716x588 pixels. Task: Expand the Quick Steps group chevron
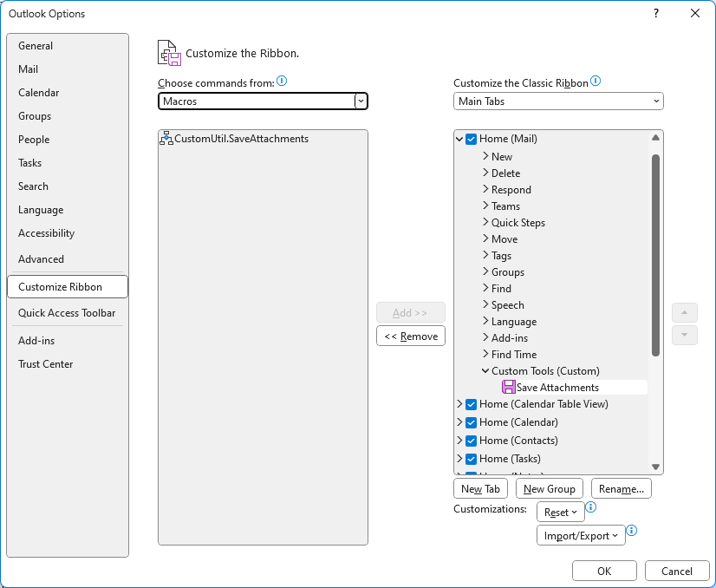click(485, 222)
